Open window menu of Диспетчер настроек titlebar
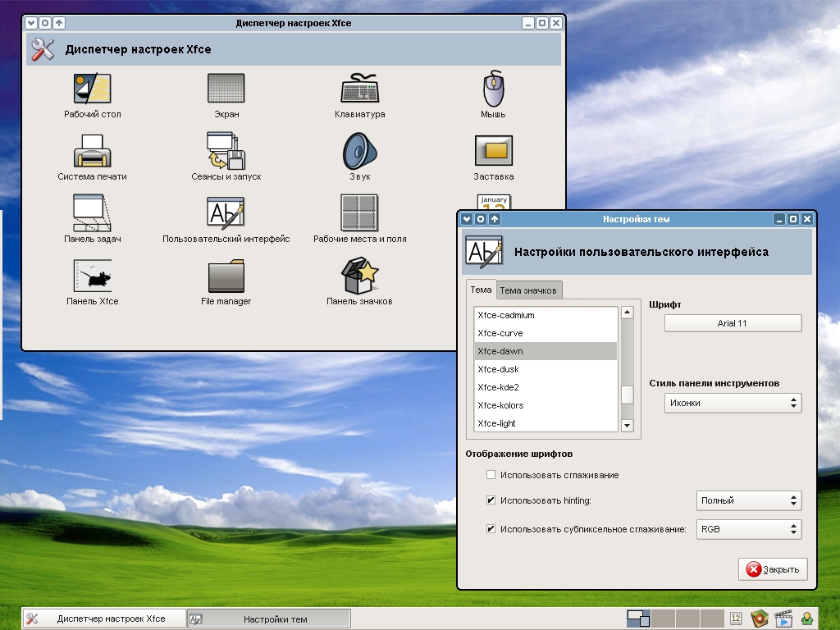The height and width of the screenshot is (630, 840). [31, 22]
